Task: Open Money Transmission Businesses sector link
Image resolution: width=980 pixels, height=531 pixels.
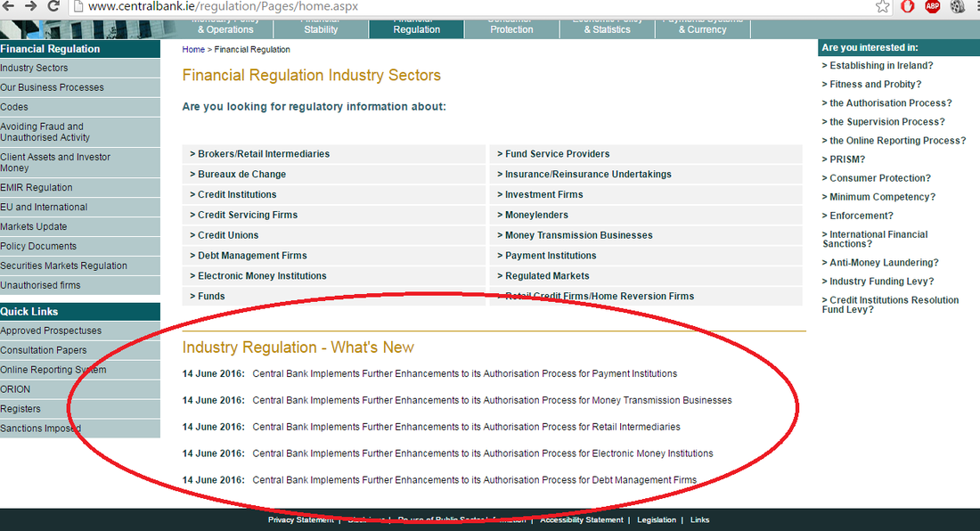Action: pos(646,235)
